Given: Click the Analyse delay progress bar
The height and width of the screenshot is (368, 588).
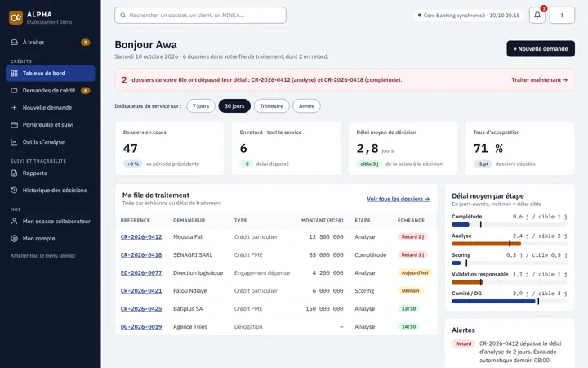Looking at the screenshot, I should click(510, 244).
